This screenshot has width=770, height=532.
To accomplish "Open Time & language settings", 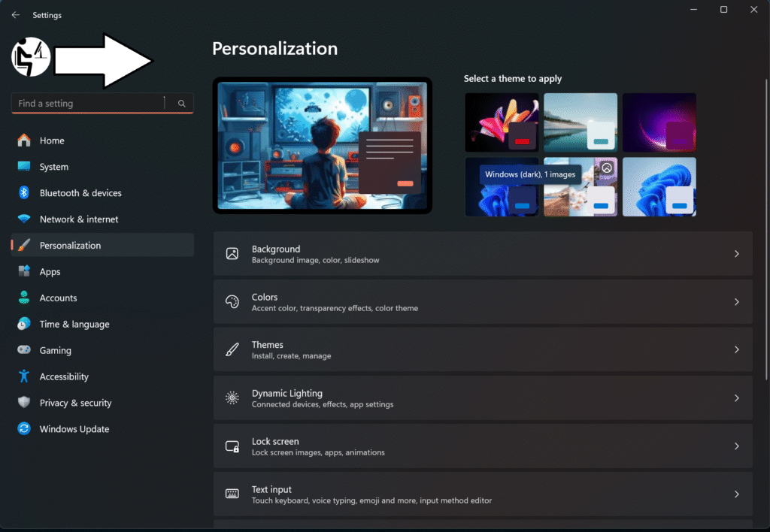I will pos(102,324).
